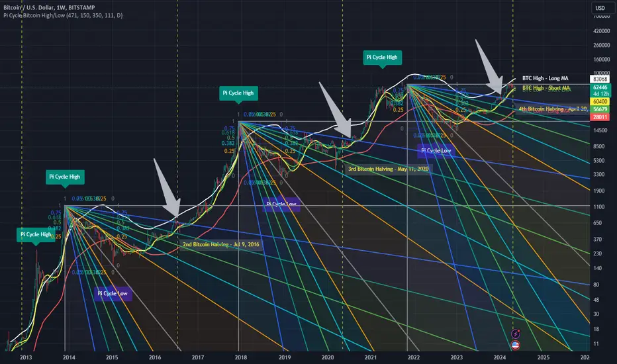The width and height of the screenshot is (617, 364).
Task: Click the US flag economic event icon
Action: click(x=516, y=345)
